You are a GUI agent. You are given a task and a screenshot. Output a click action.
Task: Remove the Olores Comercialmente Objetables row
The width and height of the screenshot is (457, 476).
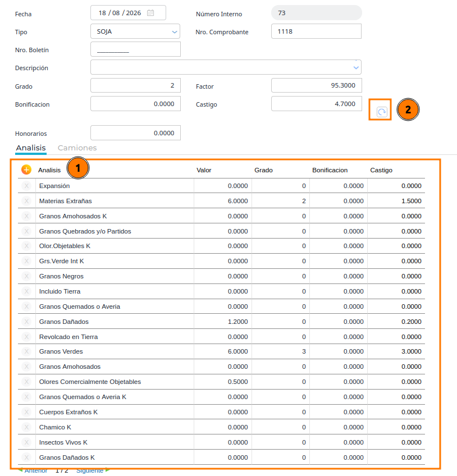tap(26, 382)
